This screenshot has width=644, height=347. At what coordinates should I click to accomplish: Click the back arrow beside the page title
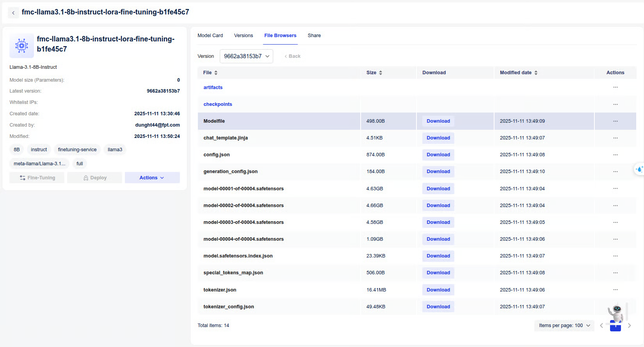(x=13, y=13)
